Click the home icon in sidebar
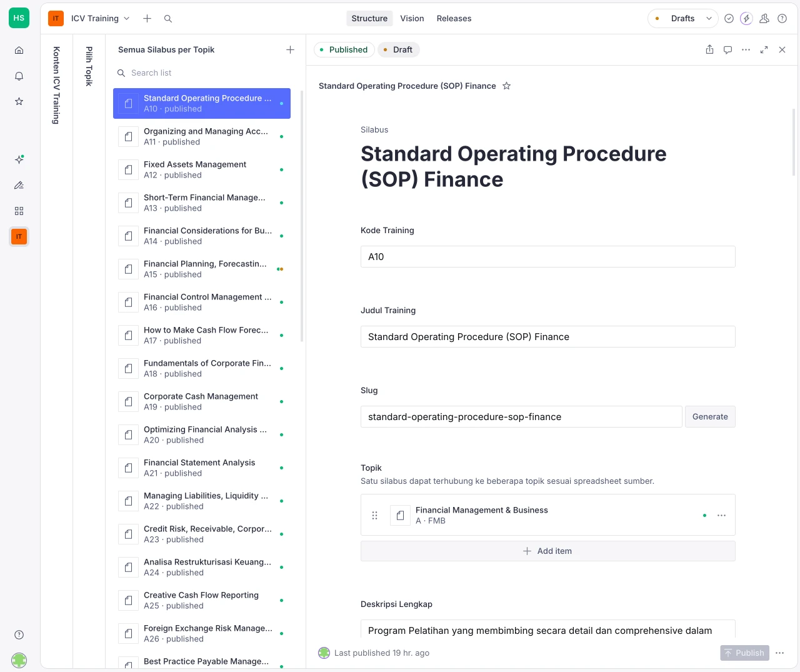The width and height of the screenshot is (800, 672). pyautogui.click(x=19, y=50)
